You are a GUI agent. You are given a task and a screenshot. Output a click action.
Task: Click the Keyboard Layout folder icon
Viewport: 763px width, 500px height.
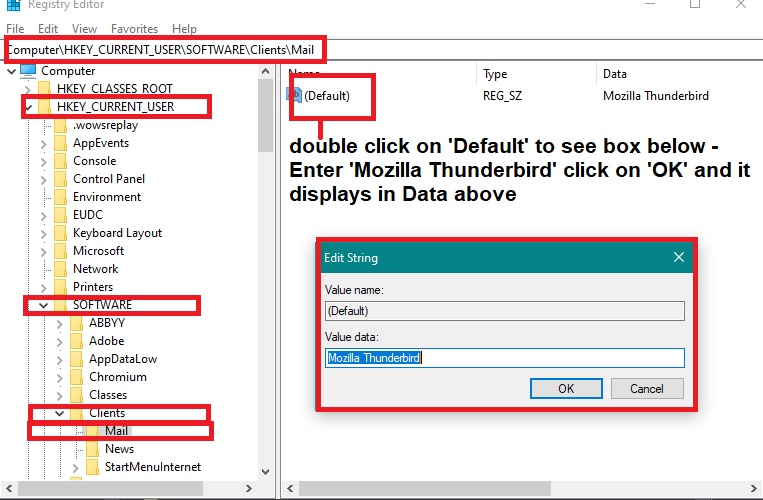(60, 233)
